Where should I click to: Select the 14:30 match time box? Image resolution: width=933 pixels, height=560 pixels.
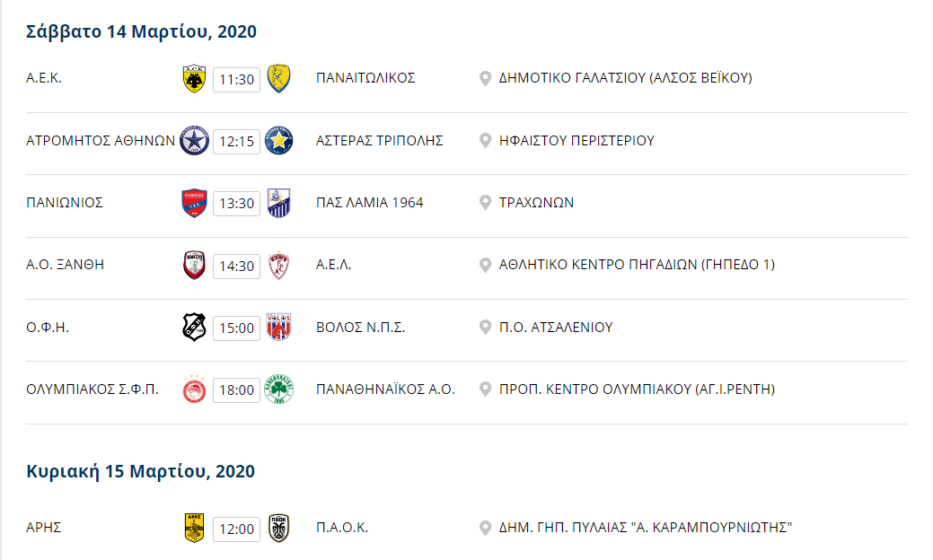tap(237, 266)
